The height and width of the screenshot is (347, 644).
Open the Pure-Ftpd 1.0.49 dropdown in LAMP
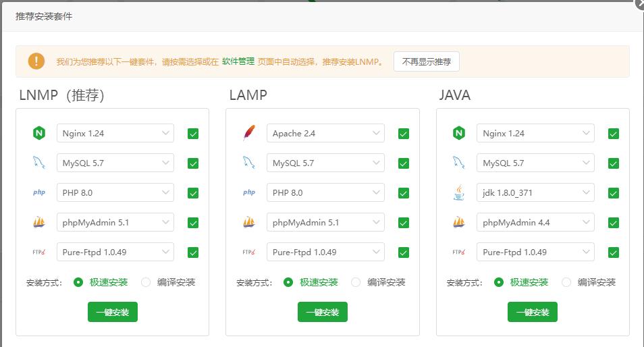click(x=325, y=252)
